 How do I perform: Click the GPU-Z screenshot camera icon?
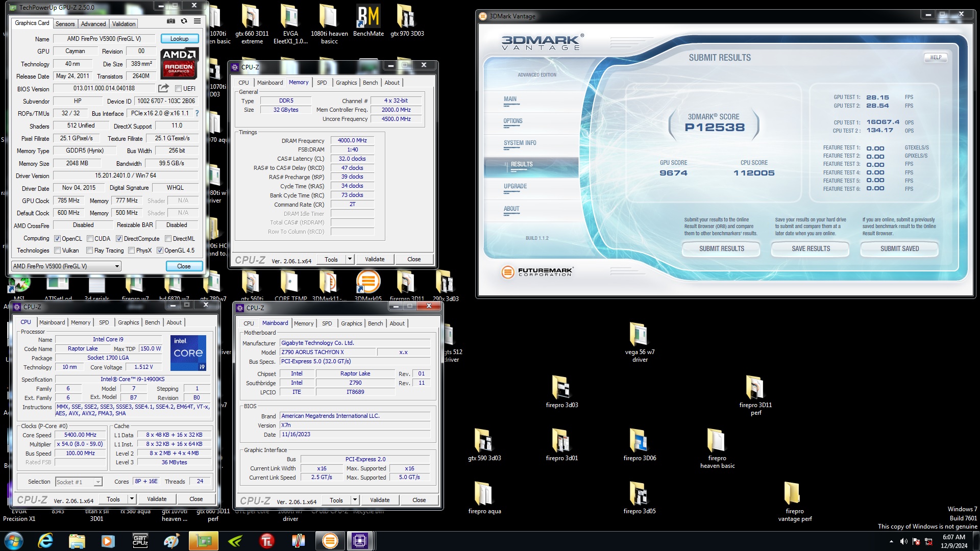point(171,21)
